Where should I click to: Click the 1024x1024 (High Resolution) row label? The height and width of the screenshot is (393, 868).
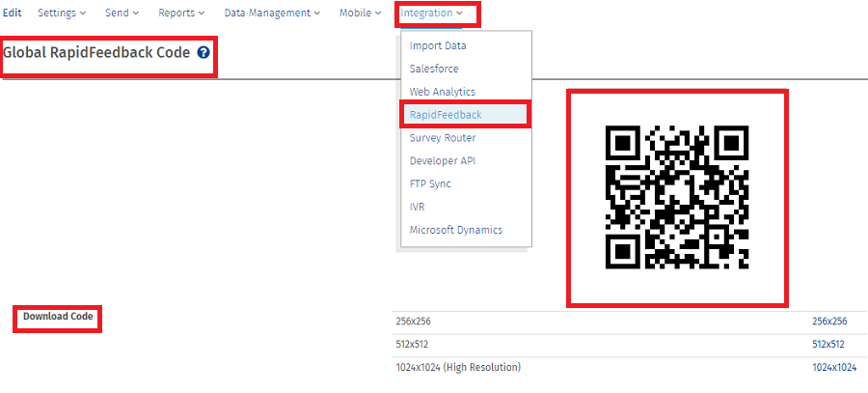click(x=458, y=367)
